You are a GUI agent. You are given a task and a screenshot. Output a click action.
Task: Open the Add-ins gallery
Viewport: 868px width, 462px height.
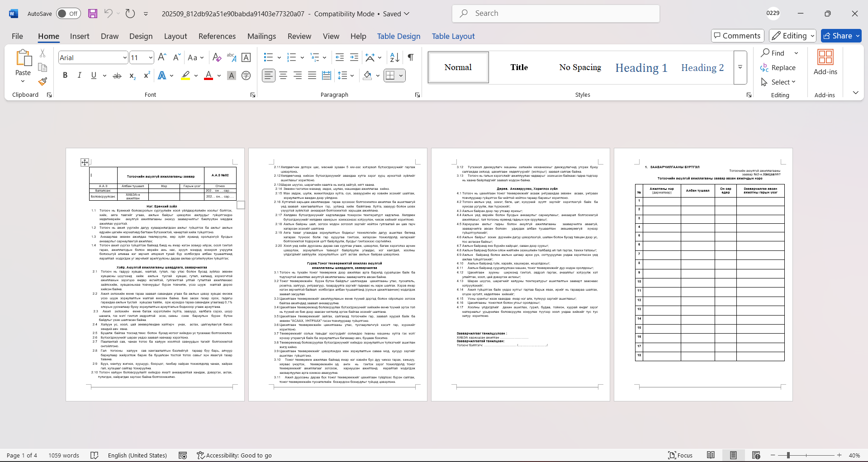[825, 62]
